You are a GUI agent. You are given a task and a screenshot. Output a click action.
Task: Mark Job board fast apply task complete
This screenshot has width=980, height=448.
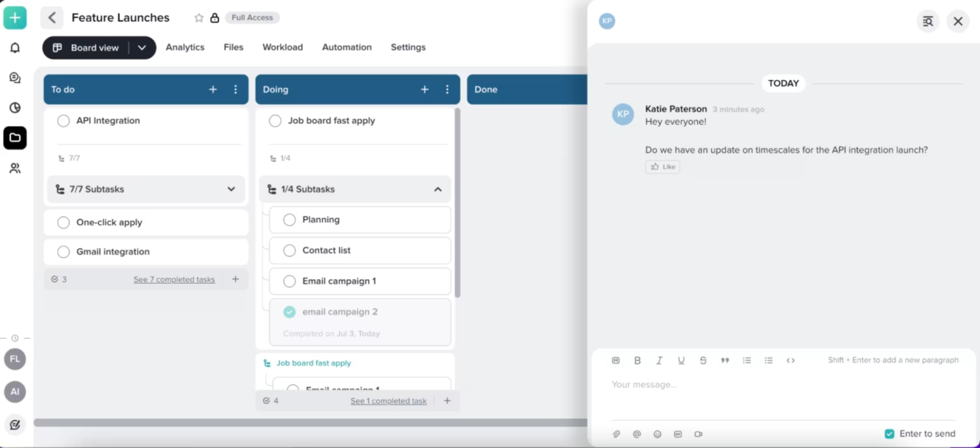point(275,121)
